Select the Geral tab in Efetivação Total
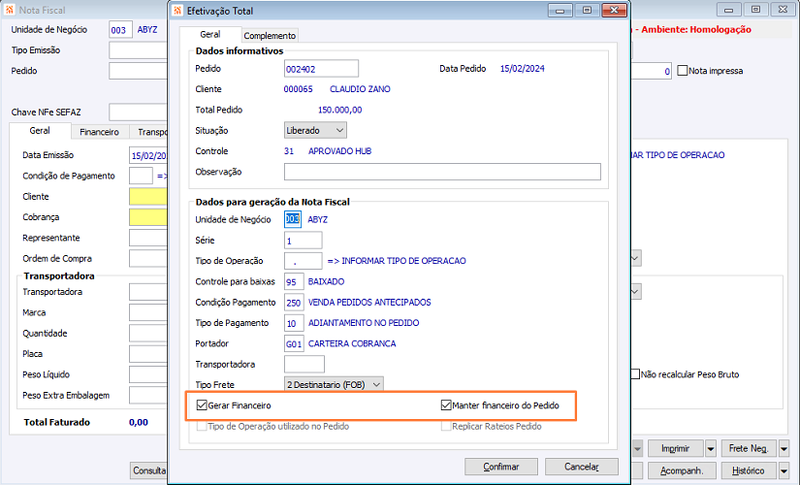Screen dimensions: 800x485 pos(210,34)
